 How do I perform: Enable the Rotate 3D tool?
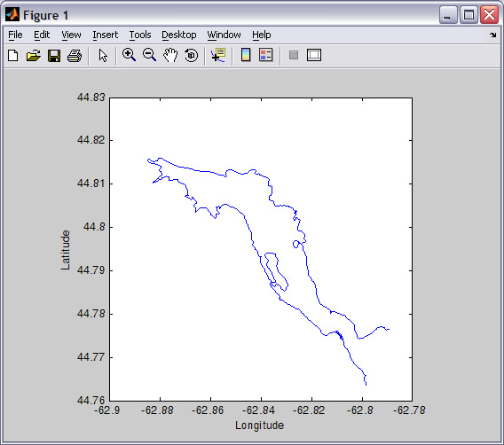(192, 55)
